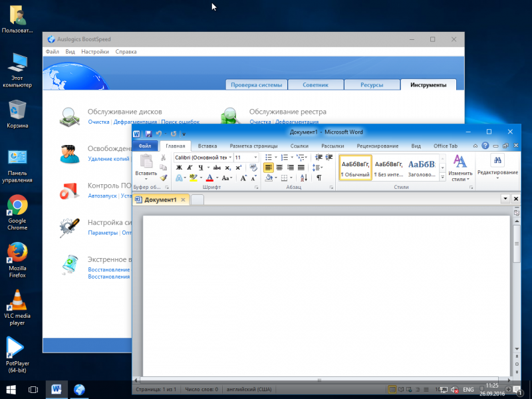This screenshot has width=532, height=399.
Task: Open the Проверка системы tab in BoostSpeed
Action: click(257, 85)
